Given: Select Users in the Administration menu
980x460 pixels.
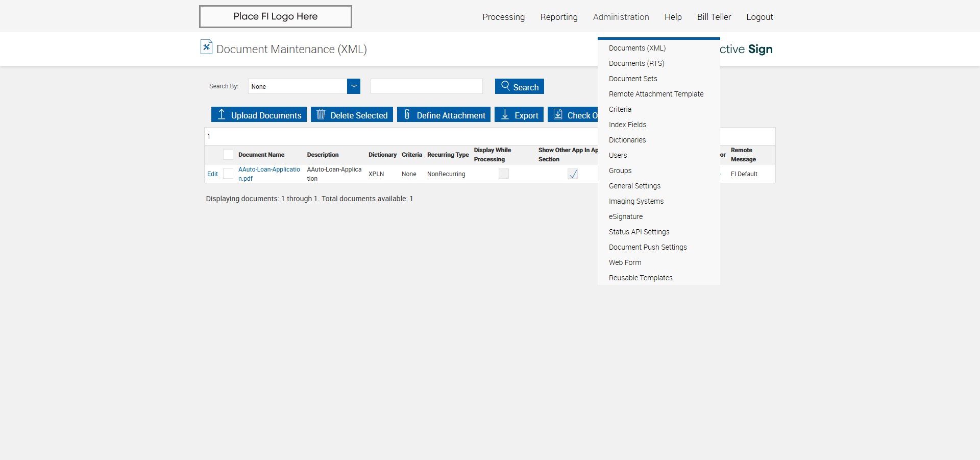Looking at the screenshot, I should 618,155.
